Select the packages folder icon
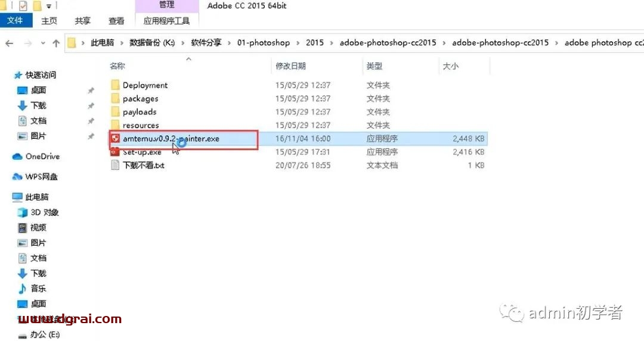Image resolution: width=644 pixels, height=341 pixels. (x=116, y=98)
